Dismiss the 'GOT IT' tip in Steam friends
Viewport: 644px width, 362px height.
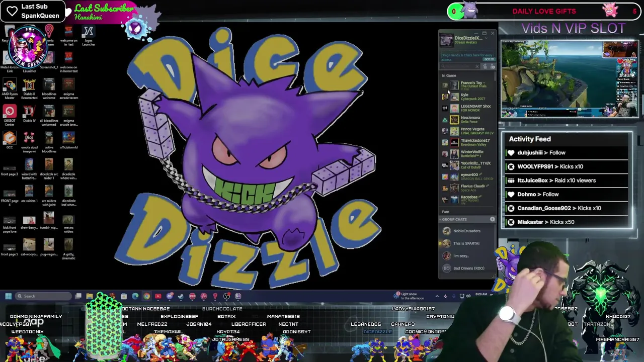point(489,59)
